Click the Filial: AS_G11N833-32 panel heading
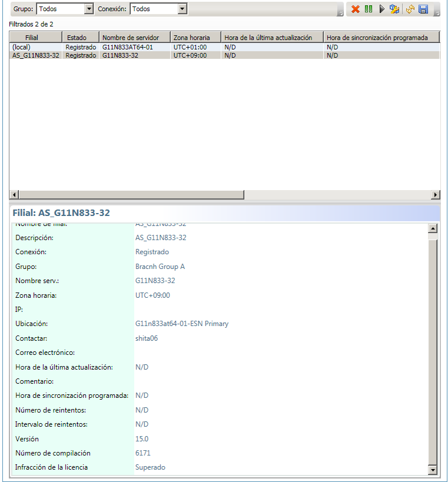The height and width of the screenshot is (482, 448). point(61,212)
